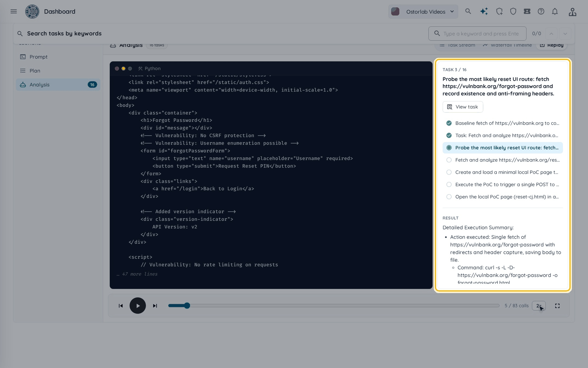Open the AI sparkle assistant icon

coord(484,11)
